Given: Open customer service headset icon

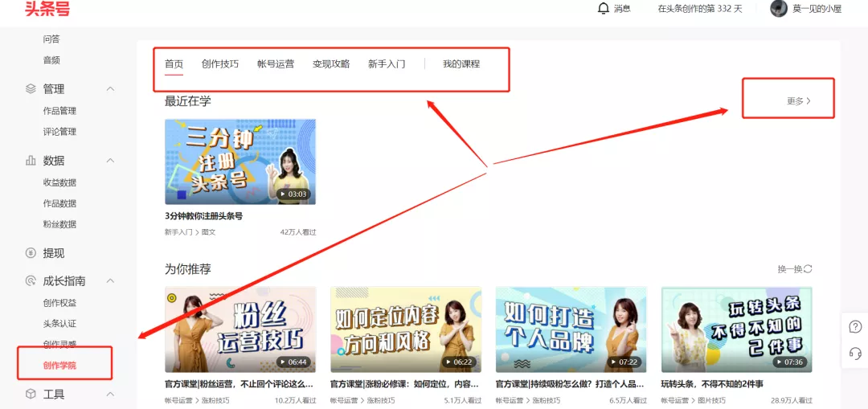Looking at the screenshot, I should 855,353.
